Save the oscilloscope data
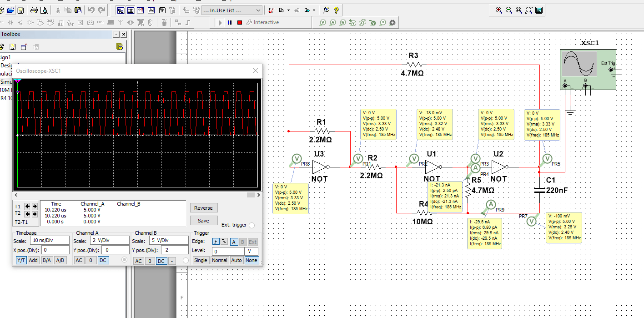644x318 pixels. pos(203,220)
